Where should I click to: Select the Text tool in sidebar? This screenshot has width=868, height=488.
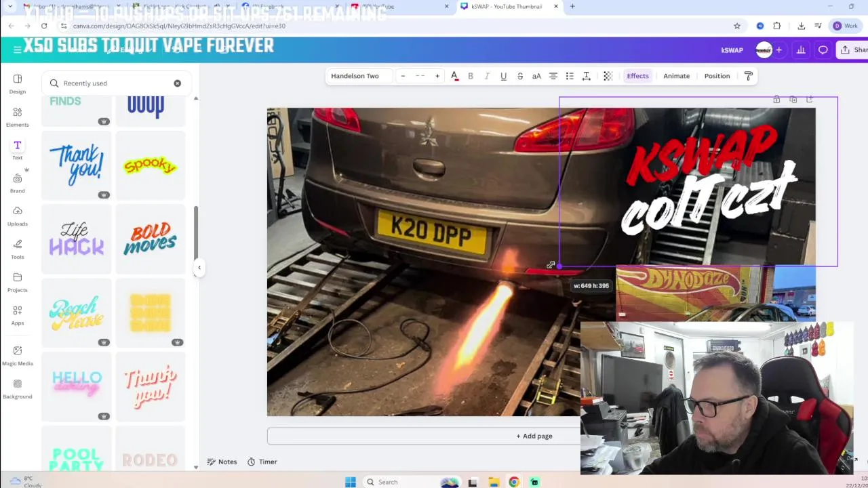pyautogui.click(x=18, y=150)
